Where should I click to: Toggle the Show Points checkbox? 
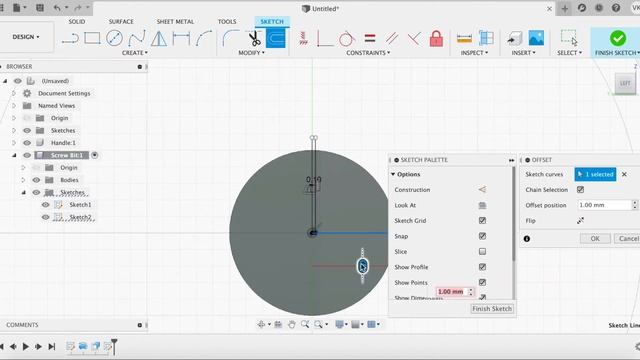tap(482, 282)
